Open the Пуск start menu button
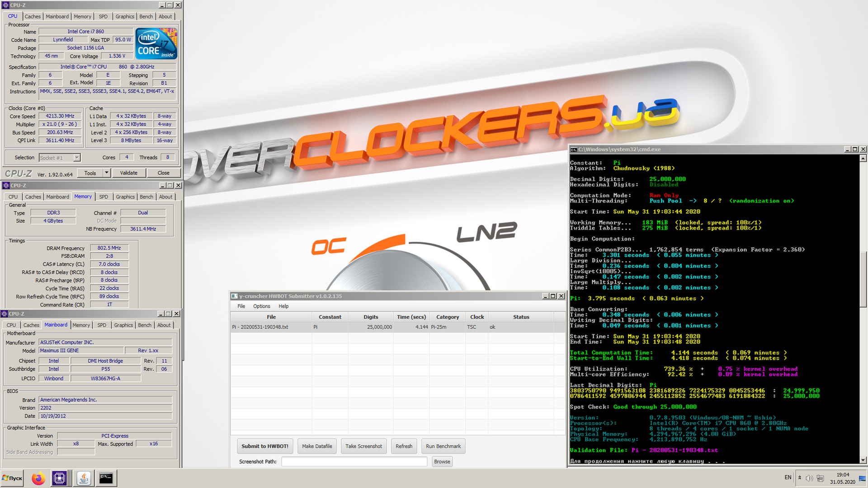The image size is (868, 488). (x=13, y=478)
